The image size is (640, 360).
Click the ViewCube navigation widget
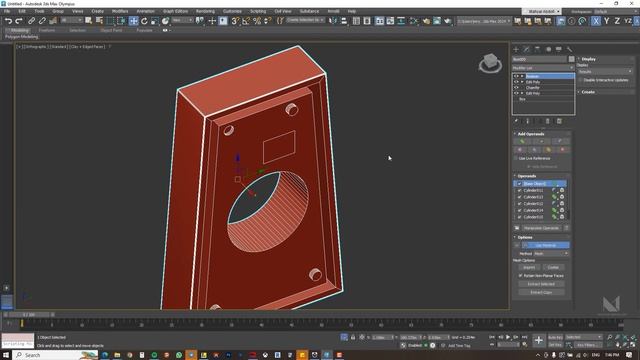click(490, 63)
